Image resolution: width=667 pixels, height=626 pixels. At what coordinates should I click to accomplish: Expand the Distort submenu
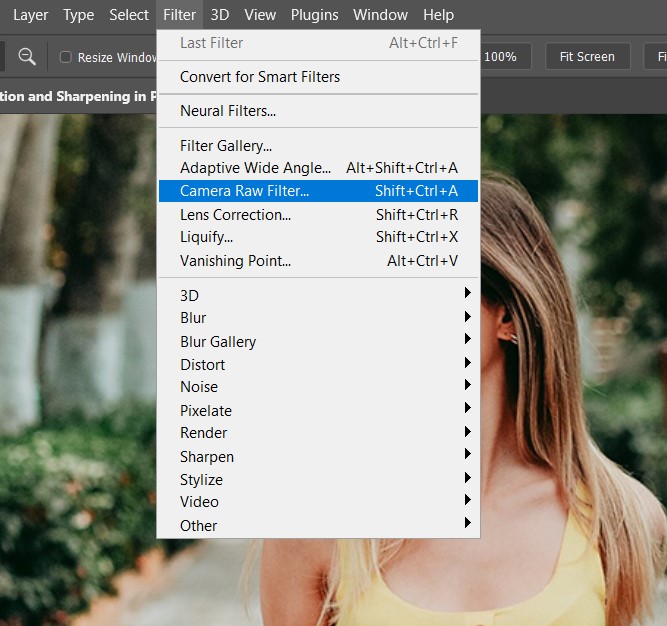202,365
